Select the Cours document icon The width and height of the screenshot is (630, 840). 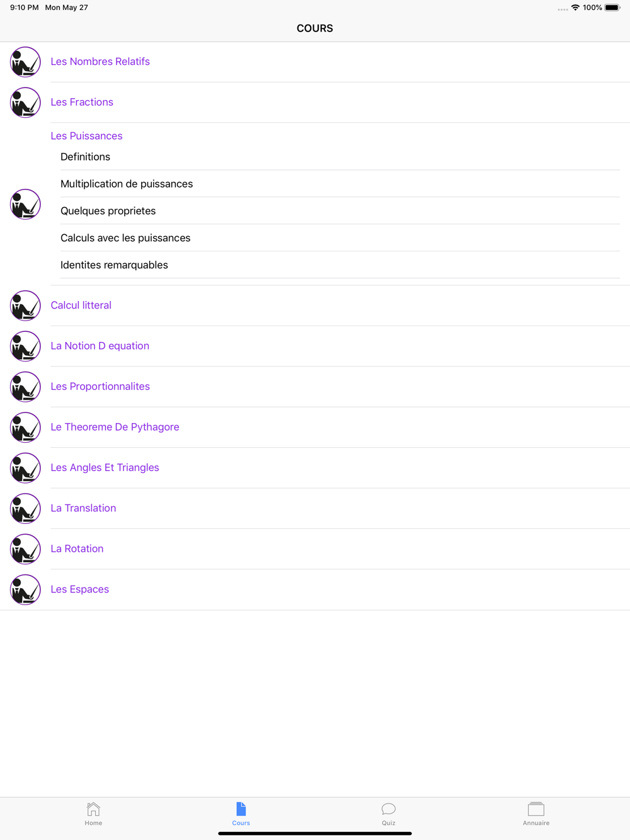[241, 809]
